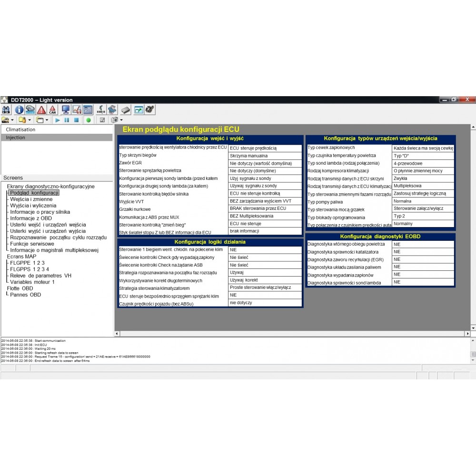Viewport: 476px width, 476px height.
Task: Click the chip module toolbar icon
Action: [x=125, y=110]
